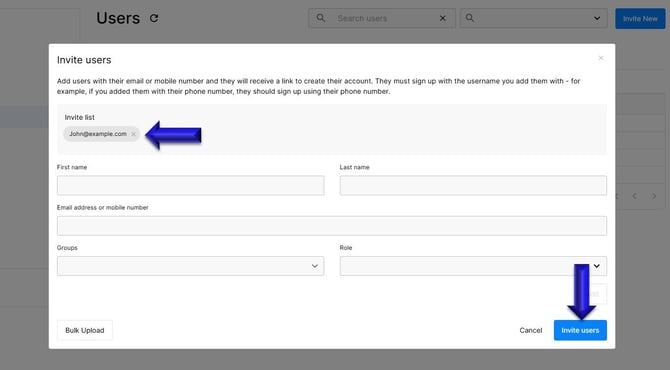
Task: Click the Email address or mobile number field
Action: coord(332,226)
